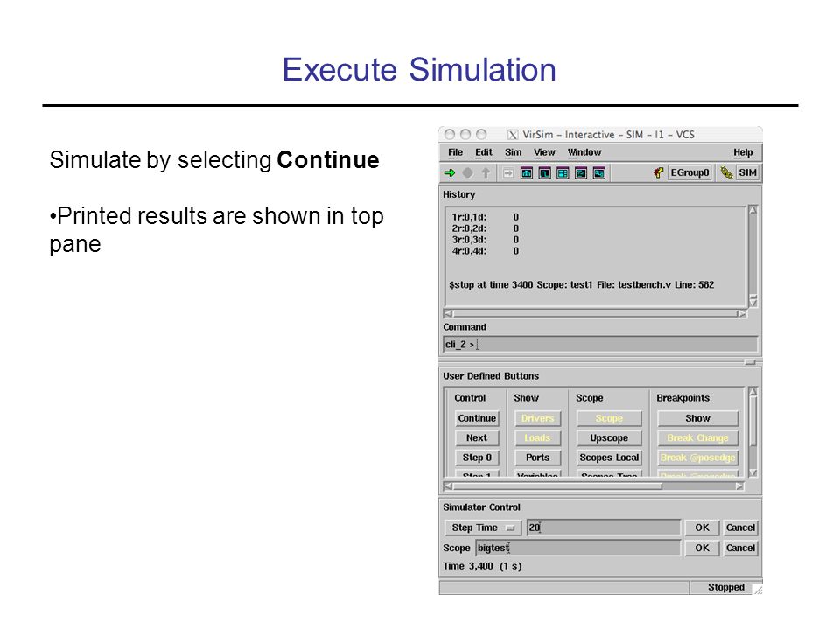Click the Stopped status text
The width and height of the screenshot is (840, 630).
tap(726, 588)
